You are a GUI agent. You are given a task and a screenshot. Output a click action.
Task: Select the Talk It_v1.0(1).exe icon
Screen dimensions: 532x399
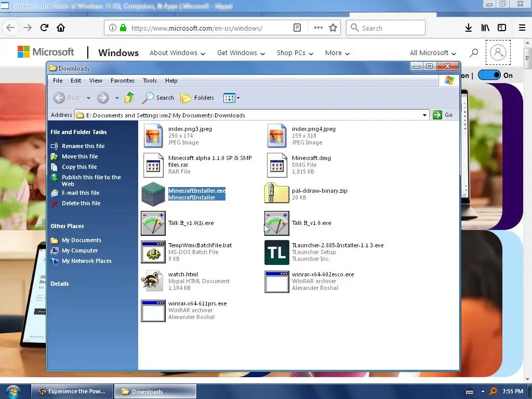pos(153,223)
